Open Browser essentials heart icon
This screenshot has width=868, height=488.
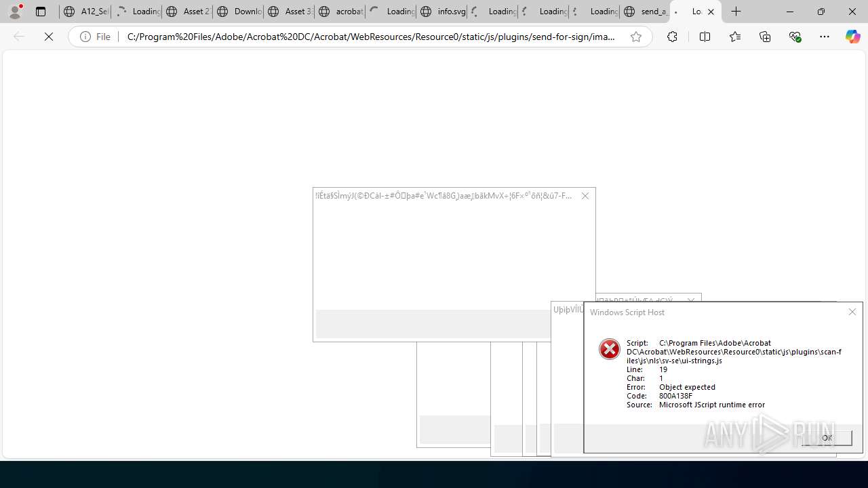point(795,37)
